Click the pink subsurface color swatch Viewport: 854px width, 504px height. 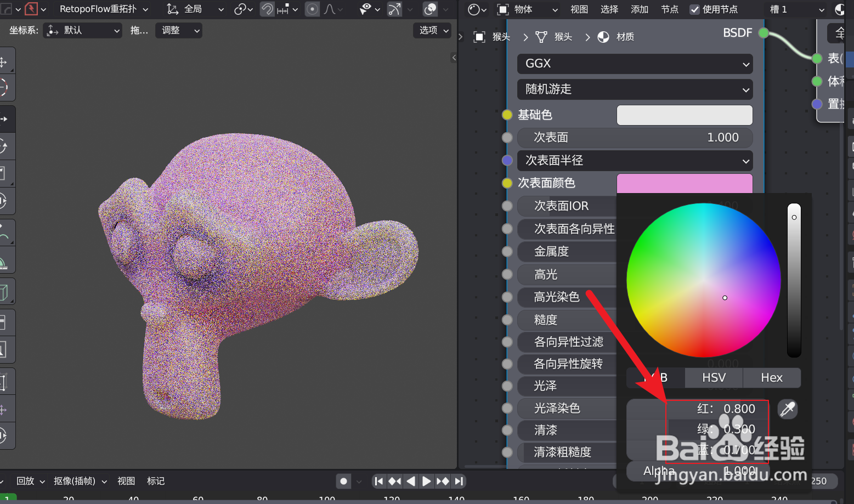(x=685, y=183)
